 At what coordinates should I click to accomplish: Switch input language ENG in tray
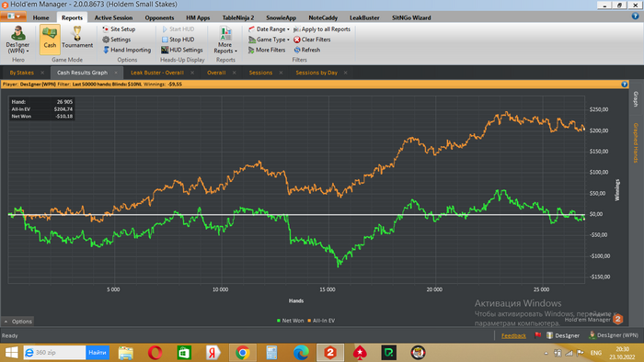tap(596, 353)
